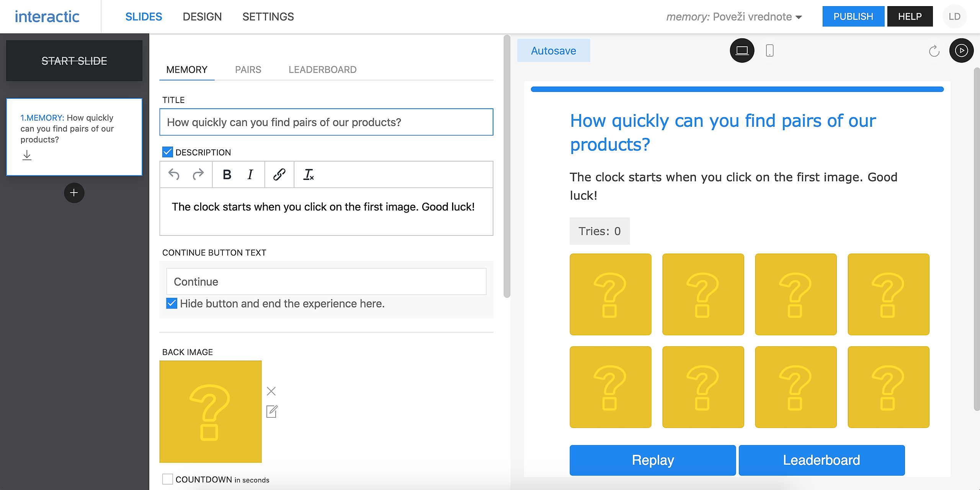Toggle italic formatting in description editor
The height and width of the screenshot is (490, 980).
point(250,175)
